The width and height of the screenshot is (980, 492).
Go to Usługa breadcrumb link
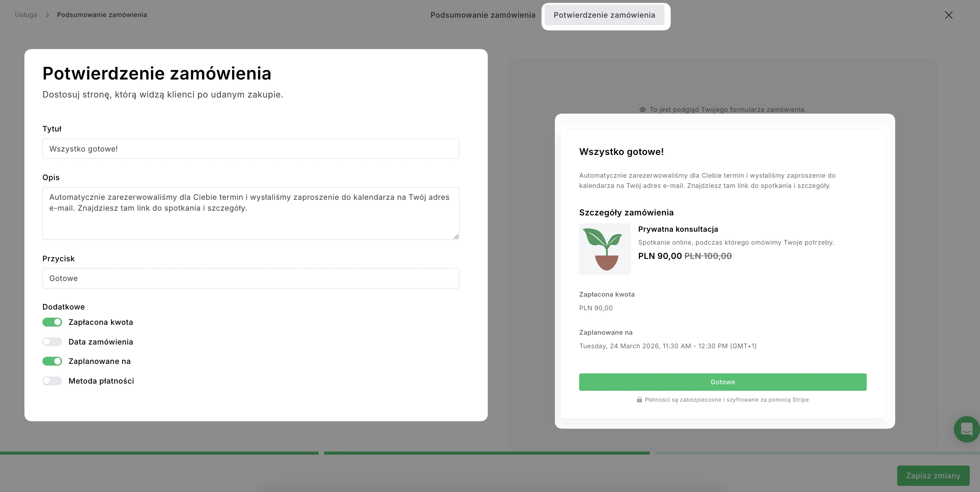click(x=26, y=15)
